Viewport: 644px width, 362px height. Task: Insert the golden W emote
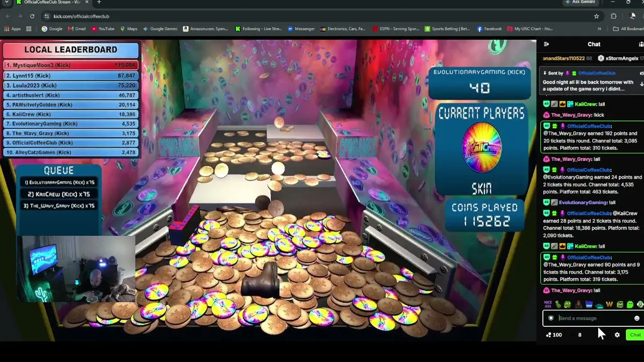609,304
